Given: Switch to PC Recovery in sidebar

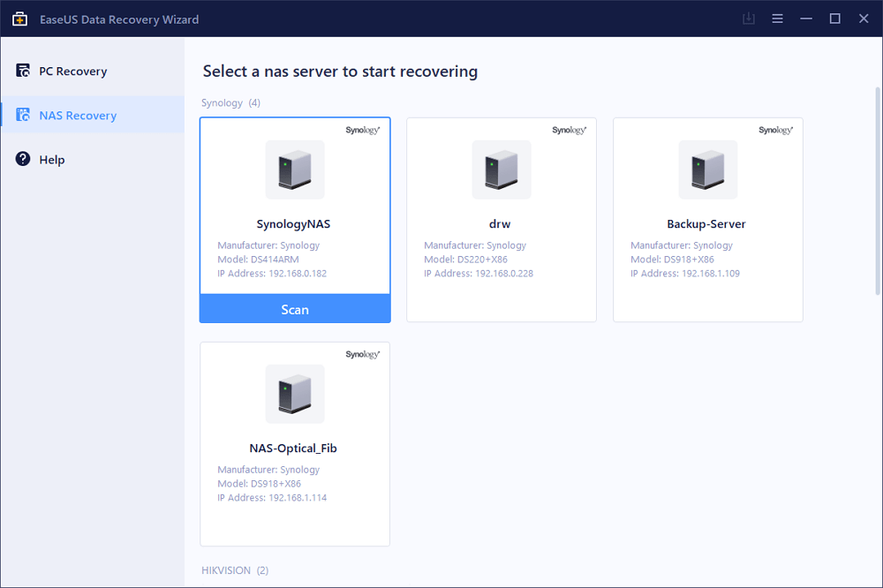Looking at the screenshot, I should tap(72, 72).
